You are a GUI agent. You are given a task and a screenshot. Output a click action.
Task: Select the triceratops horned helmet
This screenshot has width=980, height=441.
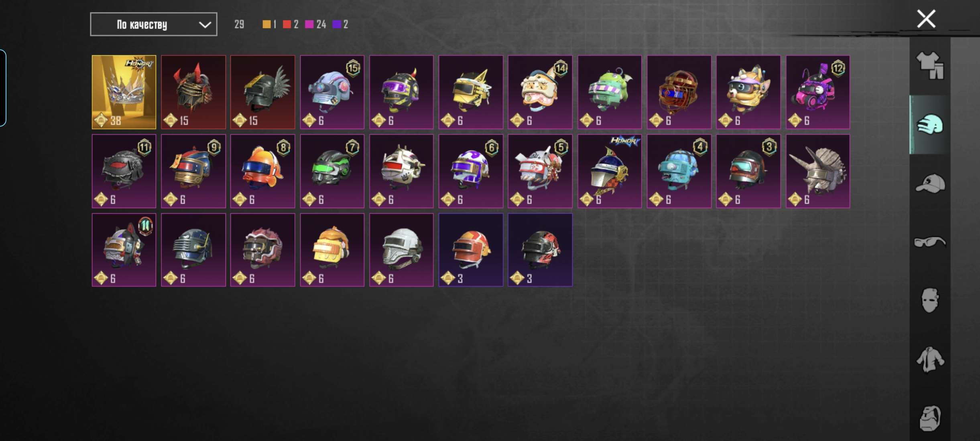818,171
